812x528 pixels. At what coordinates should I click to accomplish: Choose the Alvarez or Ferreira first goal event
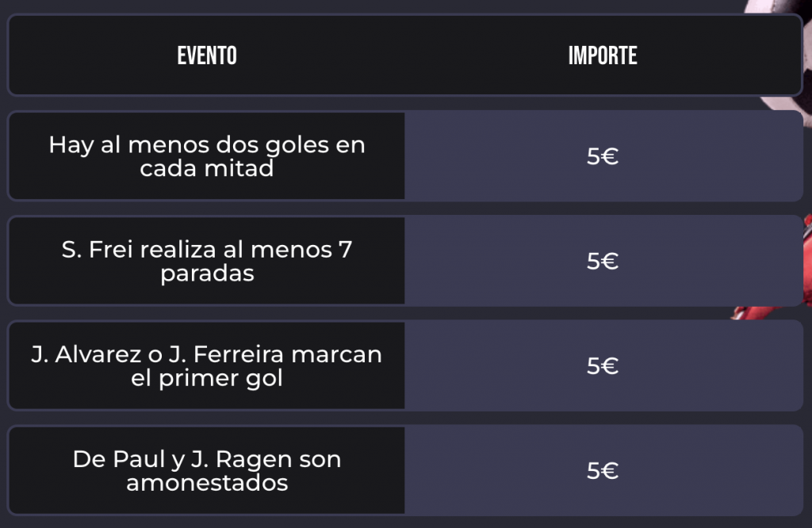point(207,365)
